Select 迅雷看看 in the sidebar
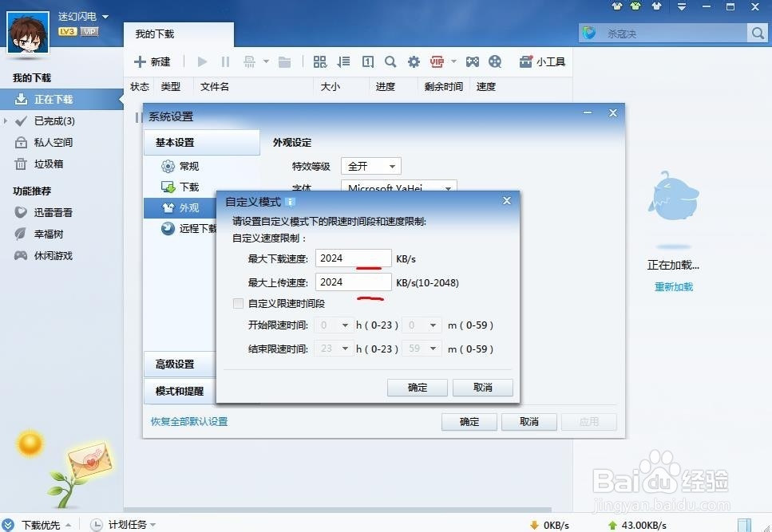 tap(53, 212)
